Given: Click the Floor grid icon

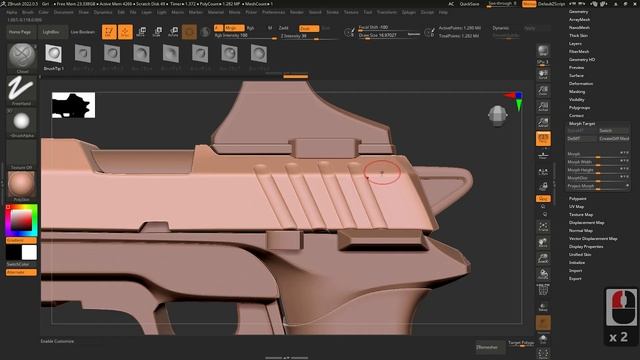Looking at the screenshot, I should tap(543, 155).
